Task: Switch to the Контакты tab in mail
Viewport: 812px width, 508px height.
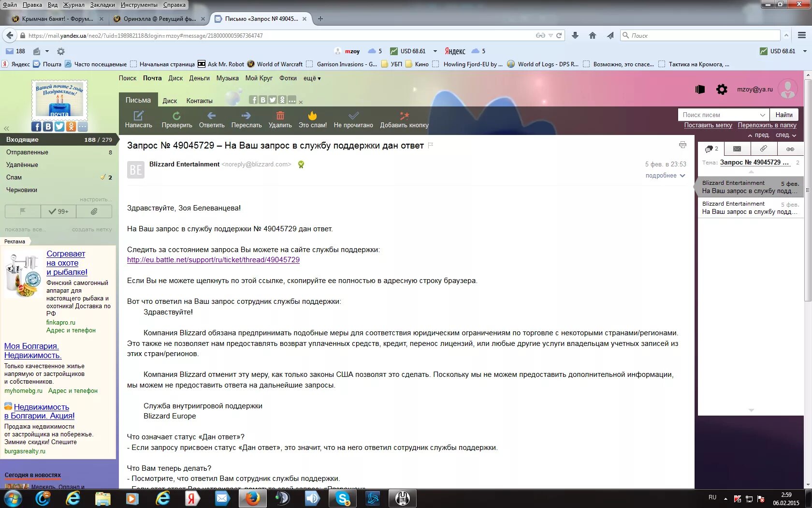Action: pos(199,101)
